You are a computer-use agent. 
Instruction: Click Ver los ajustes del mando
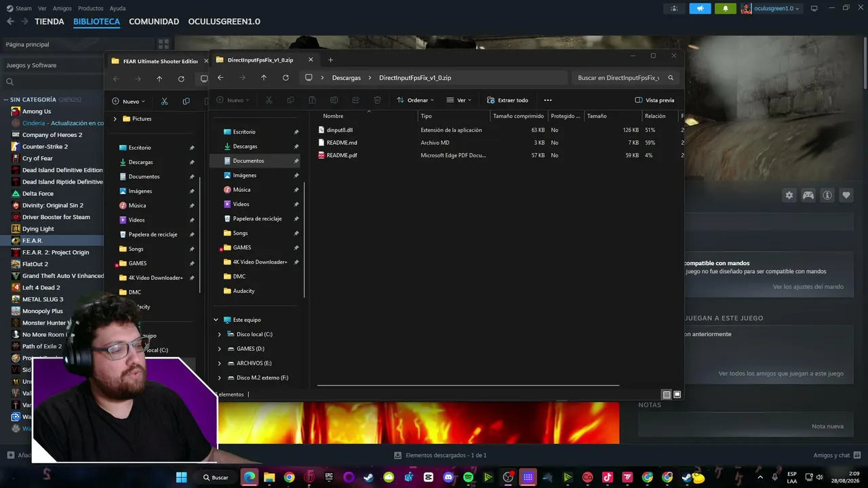point(808,287)
